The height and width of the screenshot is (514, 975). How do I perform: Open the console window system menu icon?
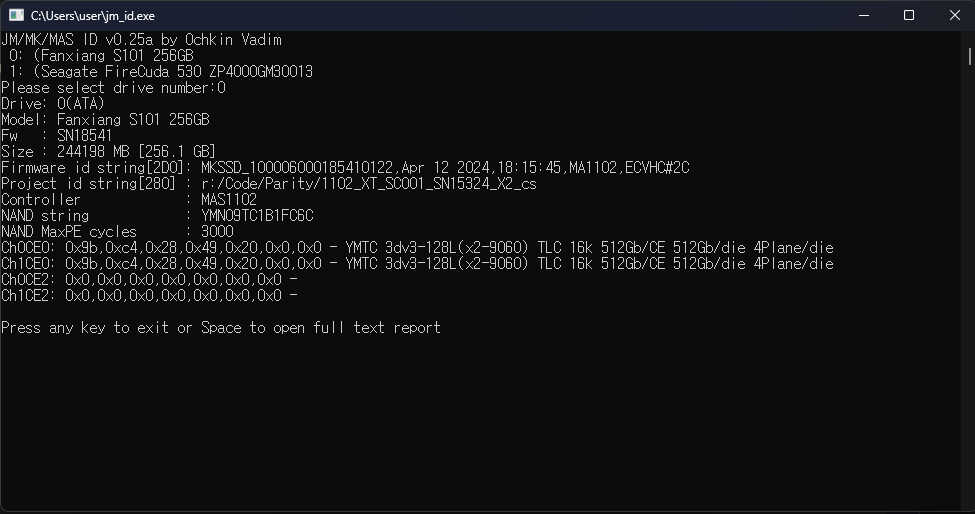16,16
